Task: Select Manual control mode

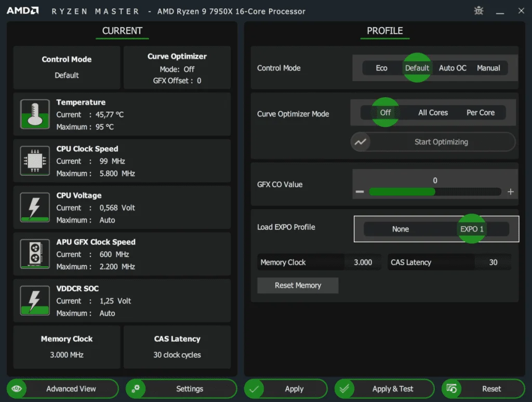Action: (x=488, y=68)
